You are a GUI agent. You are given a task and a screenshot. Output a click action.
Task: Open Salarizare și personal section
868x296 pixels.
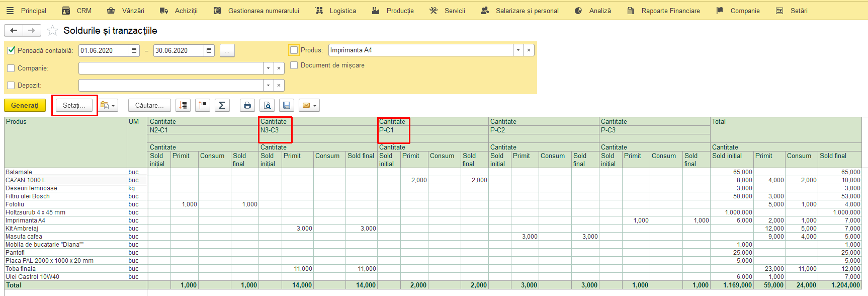(x=519, y=11)
